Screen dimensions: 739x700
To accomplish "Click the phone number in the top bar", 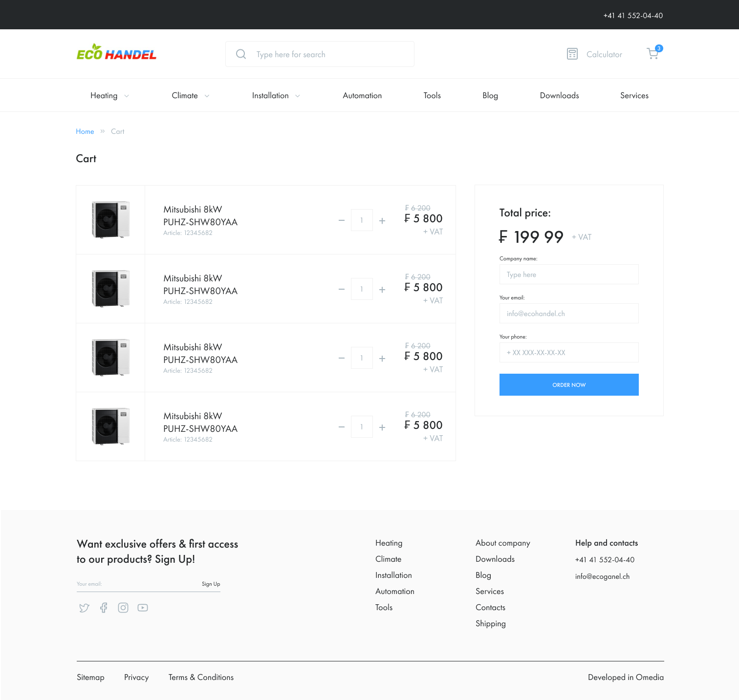I will click(x=633, y=16).
